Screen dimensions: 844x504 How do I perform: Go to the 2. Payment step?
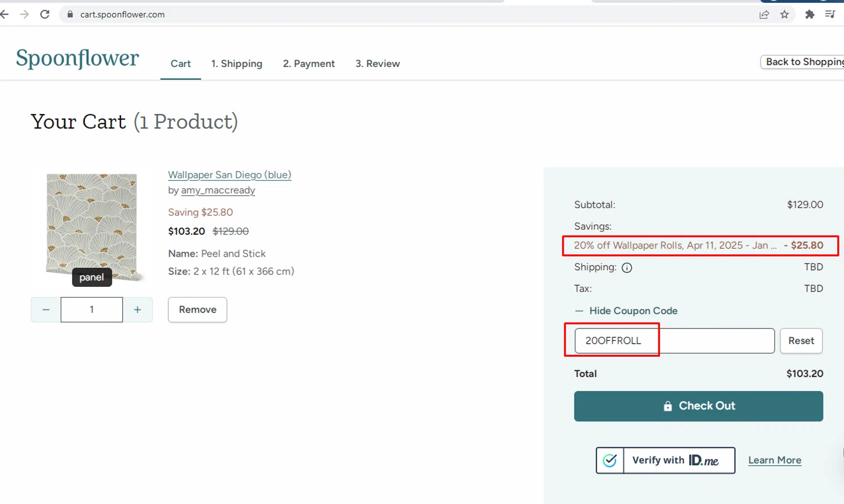pyautogui.click(x=309, y=64)
